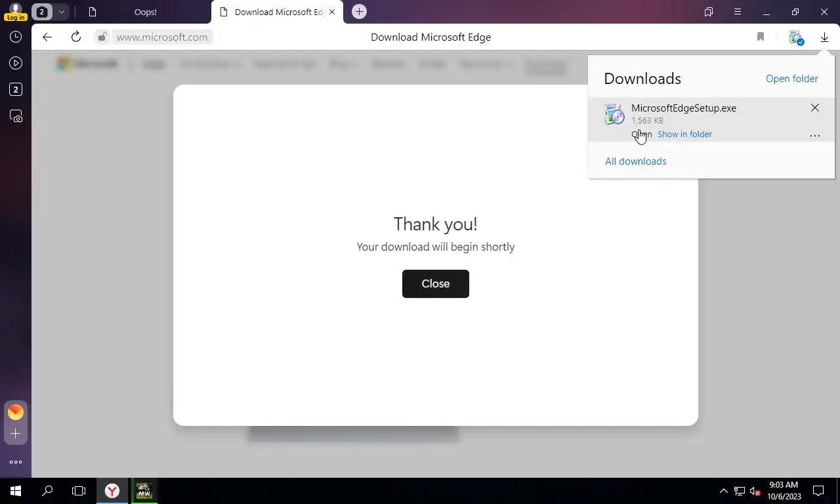Open Task View on taskbar
This screenshot has height=504, width=840.
[x=79, y=491]
